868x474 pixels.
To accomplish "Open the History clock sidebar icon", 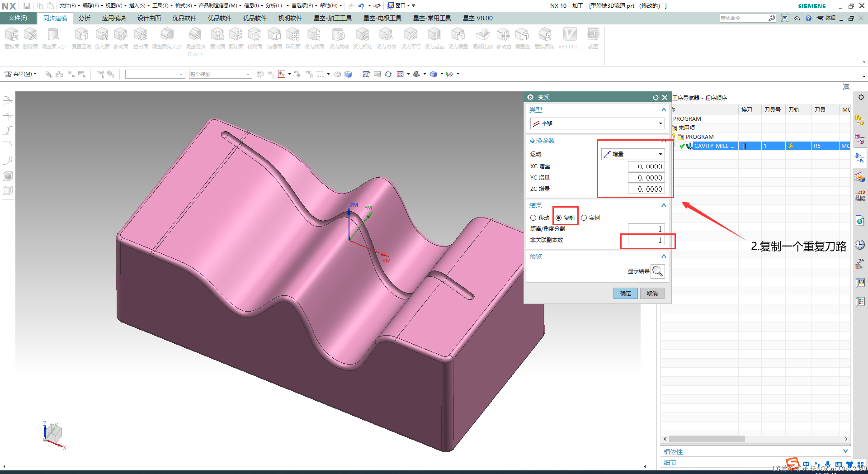I will (860, 245).
